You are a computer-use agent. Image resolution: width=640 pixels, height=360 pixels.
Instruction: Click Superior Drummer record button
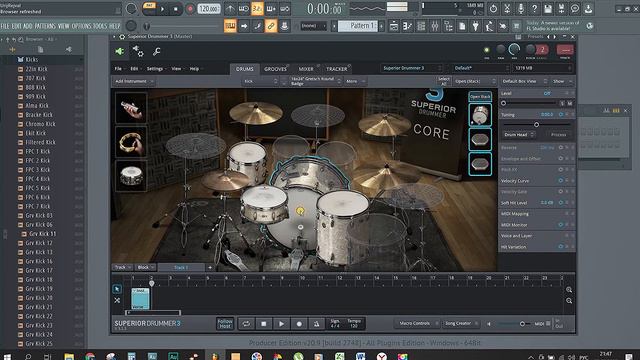click(299, 324)
